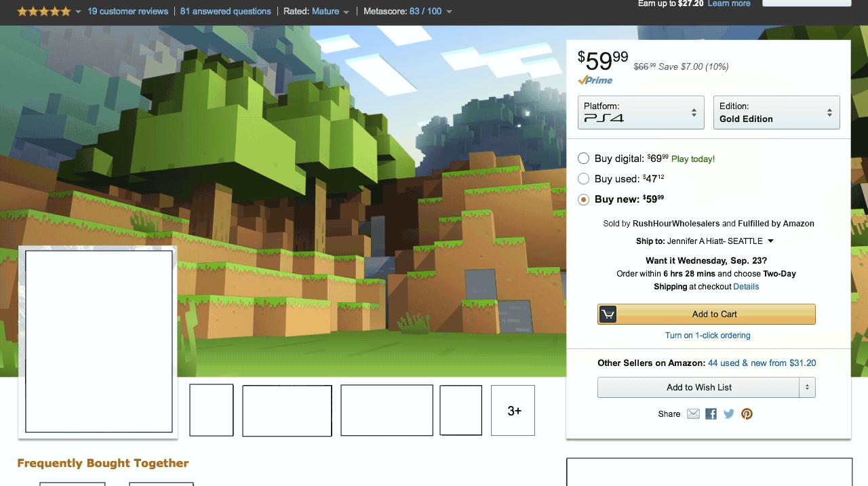Image resolution: width=868 pixels, height=486 pixels.
Task: Select the Buy new option
Action: [x=583, y=199]
